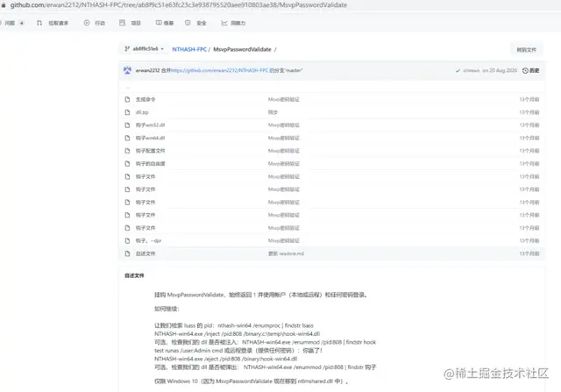Switch to the 行动 (Actions) tab

coord(95,23)
